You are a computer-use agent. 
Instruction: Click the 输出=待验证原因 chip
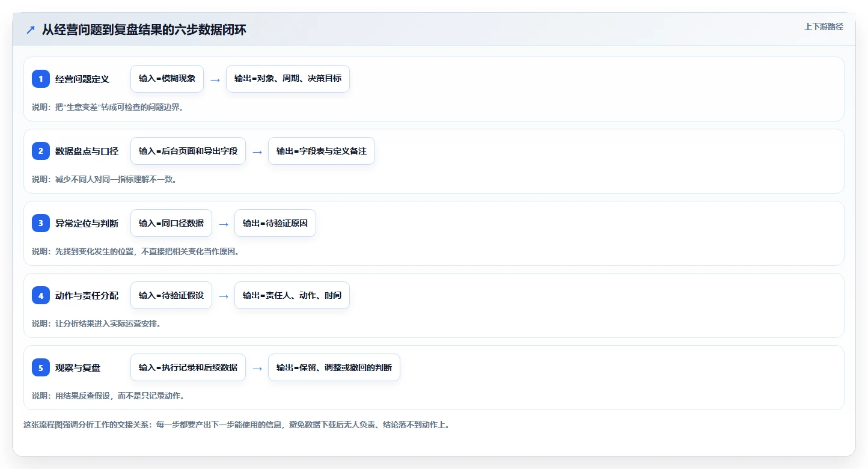(x=275, y=223)
